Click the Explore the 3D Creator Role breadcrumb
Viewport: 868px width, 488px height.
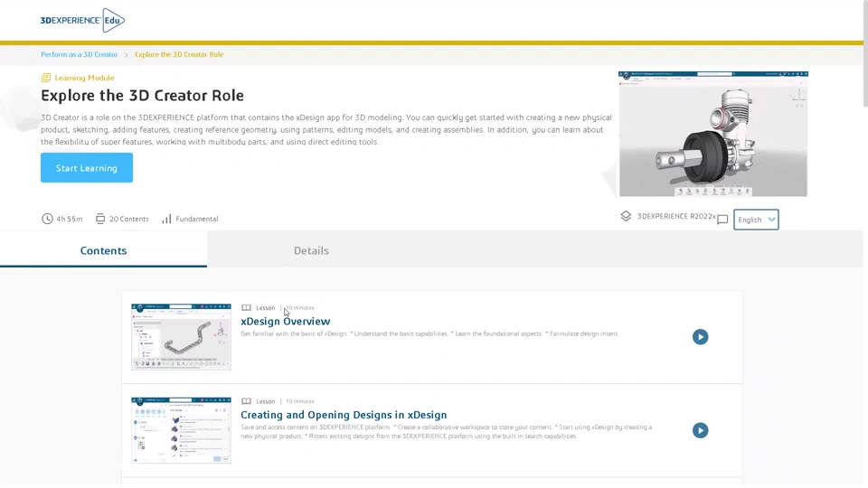coord(179,54)
